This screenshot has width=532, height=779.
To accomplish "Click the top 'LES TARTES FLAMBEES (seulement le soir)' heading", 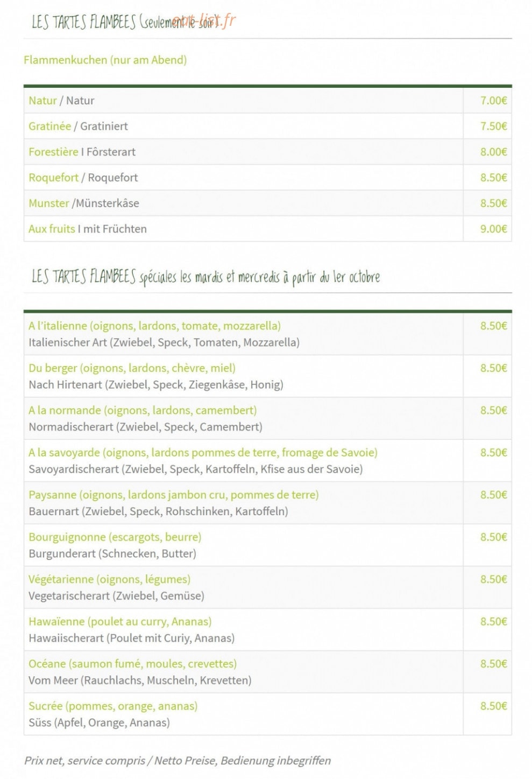I will [x=126, y=22].
